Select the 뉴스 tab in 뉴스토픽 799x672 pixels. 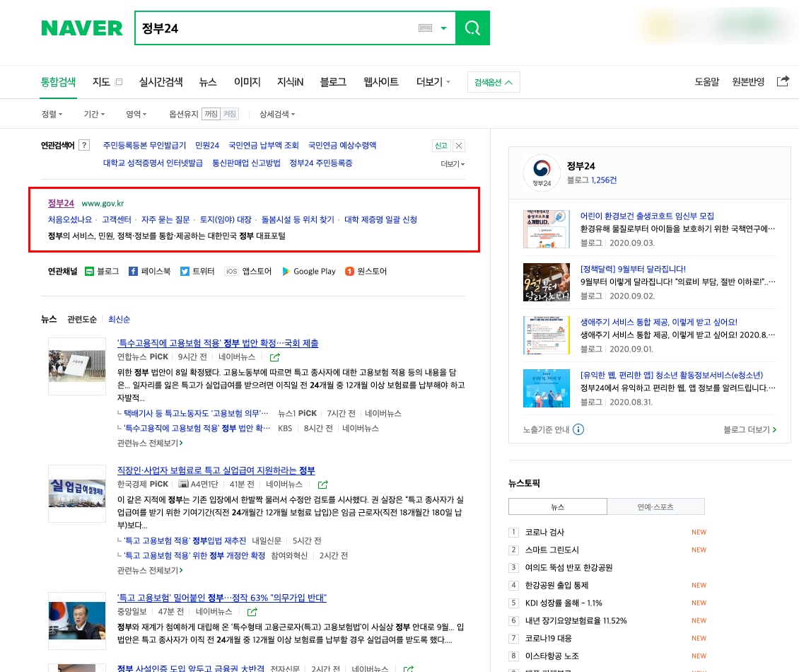pos(558,506)
